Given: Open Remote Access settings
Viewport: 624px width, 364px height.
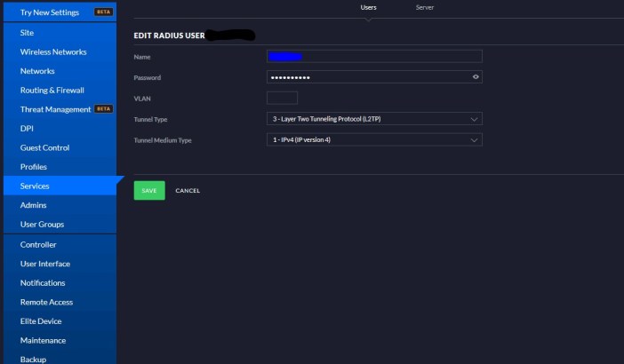Looking at the screenshot, I should (46, 302).
